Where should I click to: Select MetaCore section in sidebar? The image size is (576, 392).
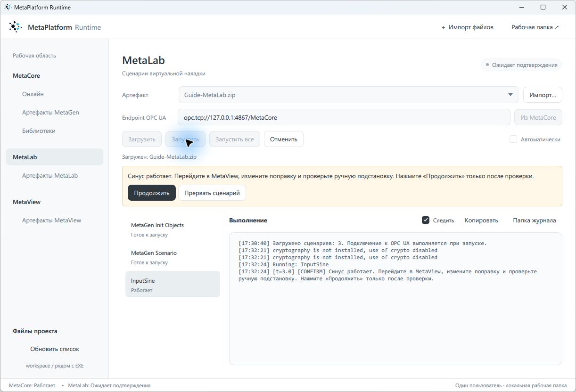pyautogui.click(x=26, y=76)
